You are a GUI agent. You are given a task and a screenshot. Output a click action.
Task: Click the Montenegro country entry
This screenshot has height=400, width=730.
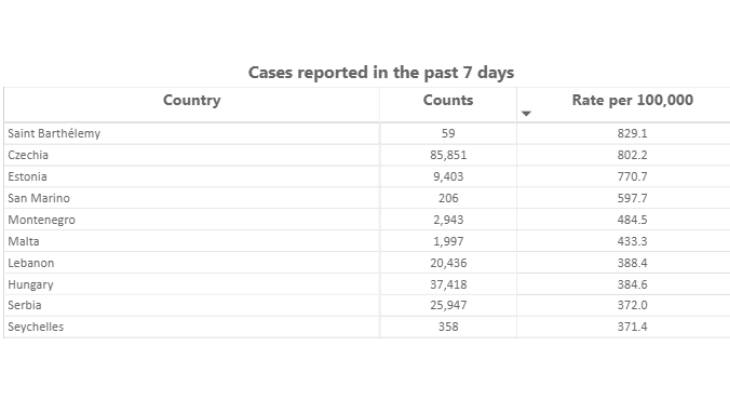(x=41, y=220)
